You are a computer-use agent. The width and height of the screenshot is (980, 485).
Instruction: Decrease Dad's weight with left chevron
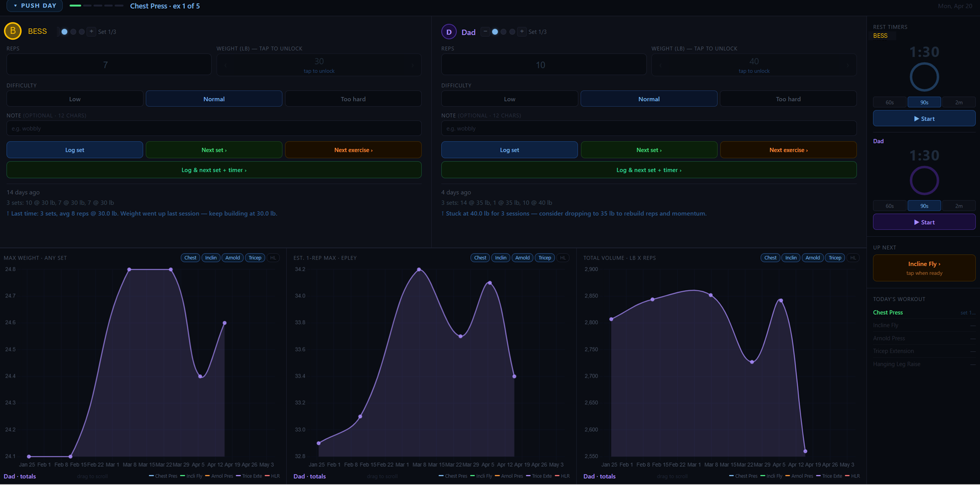[x=661, y=65]
